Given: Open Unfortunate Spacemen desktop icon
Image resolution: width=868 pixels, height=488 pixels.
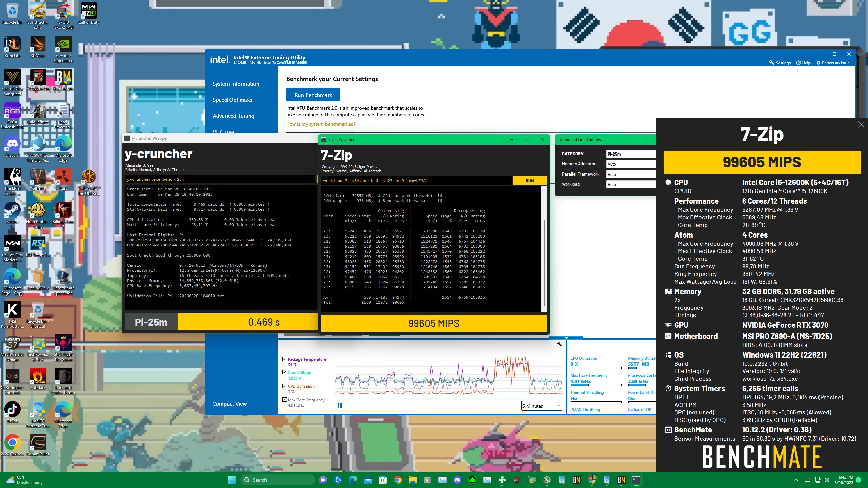Looking at the screenshot, I should click(63, 282).
